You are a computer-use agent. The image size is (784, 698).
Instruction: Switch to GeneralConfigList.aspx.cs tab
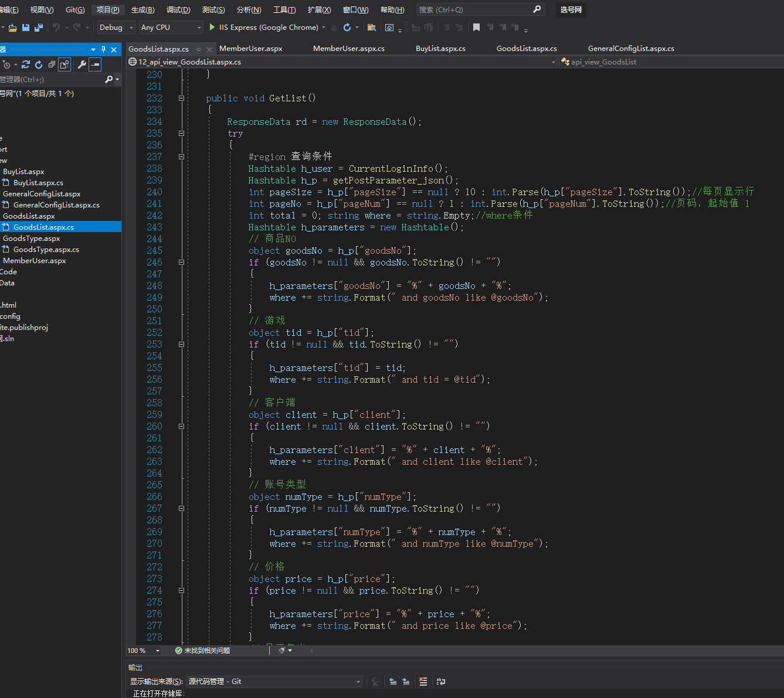[631, 49]
